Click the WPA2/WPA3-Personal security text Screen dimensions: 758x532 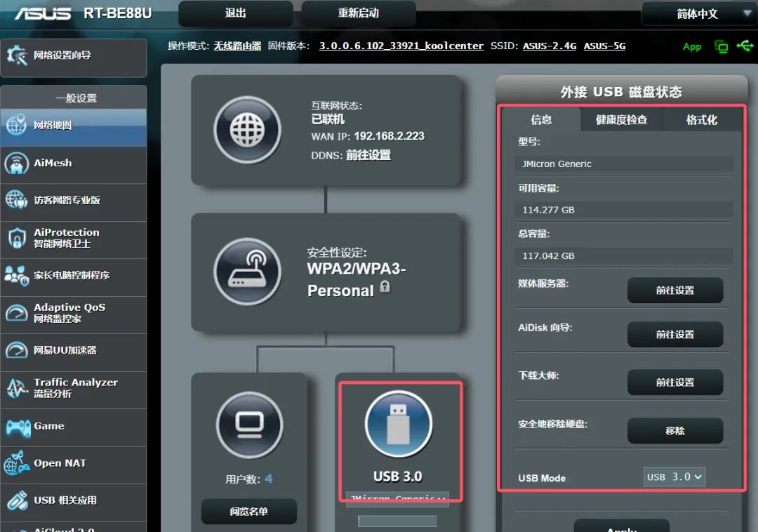coord(357,279)
